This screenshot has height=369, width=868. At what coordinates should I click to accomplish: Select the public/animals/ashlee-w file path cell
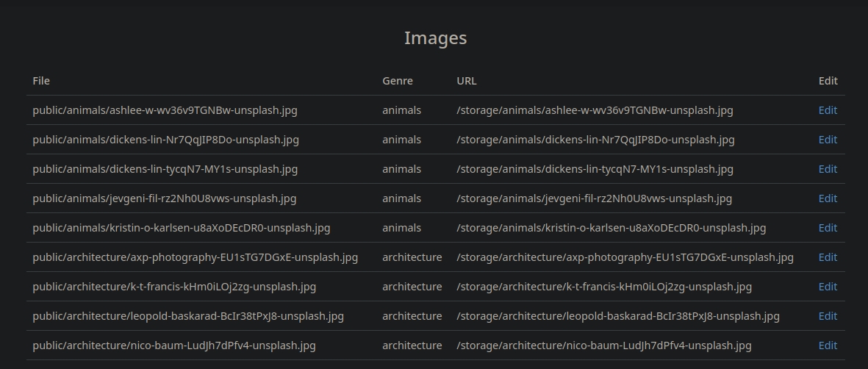coord(165,110)
